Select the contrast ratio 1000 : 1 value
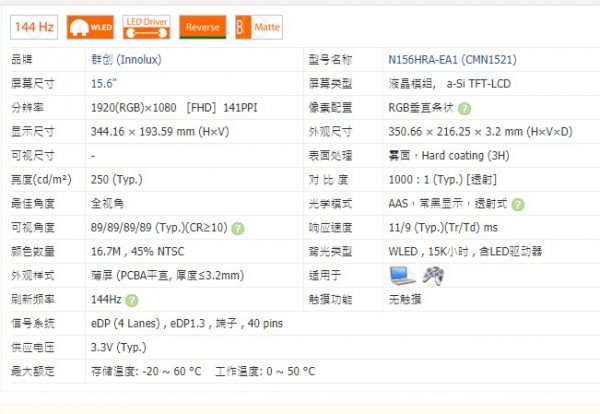Viewport: 600px width, 414px height. coord(443,179)
